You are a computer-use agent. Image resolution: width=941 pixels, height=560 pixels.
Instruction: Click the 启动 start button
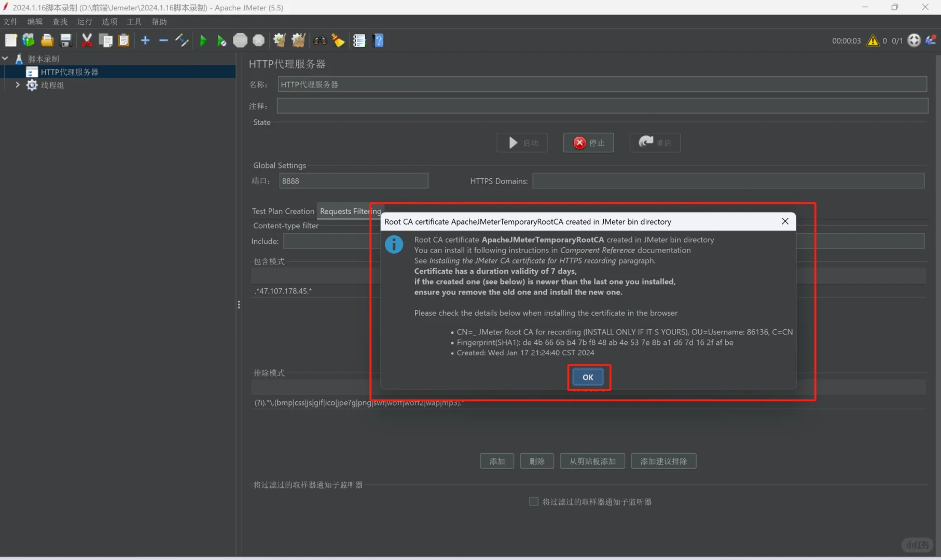point(522,143)
